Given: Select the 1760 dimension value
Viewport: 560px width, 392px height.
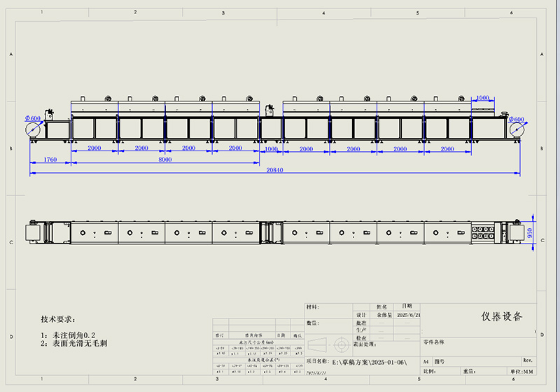Looking at the screenshot, I should [50, 160].
